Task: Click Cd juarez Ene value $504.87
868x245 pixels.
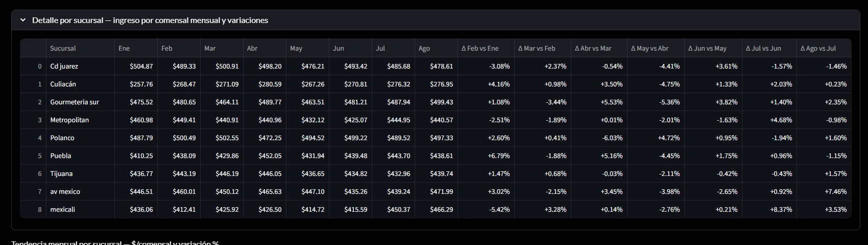Action: click(x=141, y=66)
